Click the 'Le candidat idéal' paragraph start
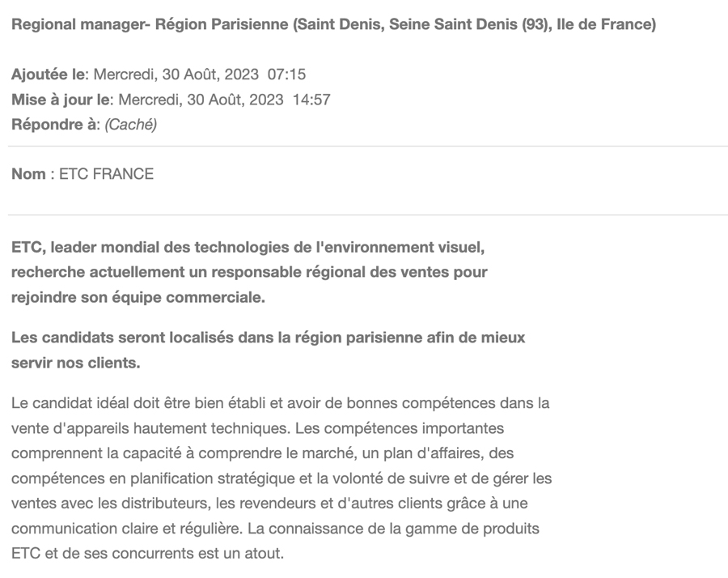The height and width of the screenshot is (578, 728). tap(70, 403)
